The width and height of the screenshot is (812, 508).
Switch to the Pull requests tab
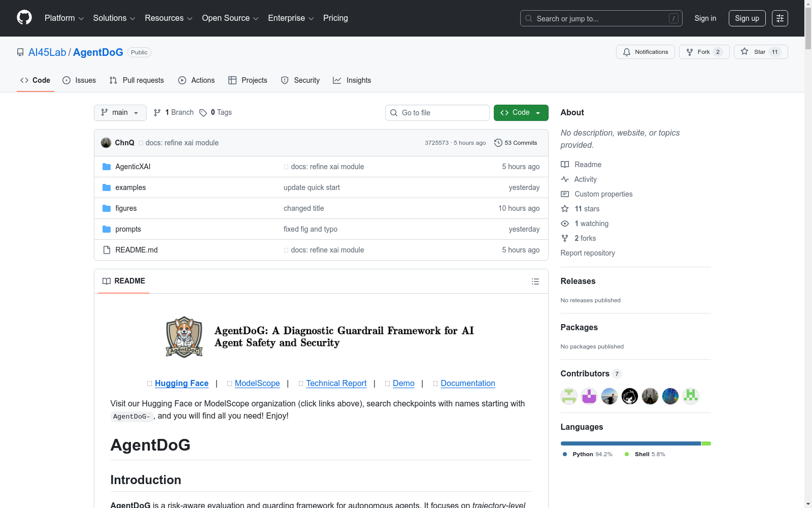point(137,80)
